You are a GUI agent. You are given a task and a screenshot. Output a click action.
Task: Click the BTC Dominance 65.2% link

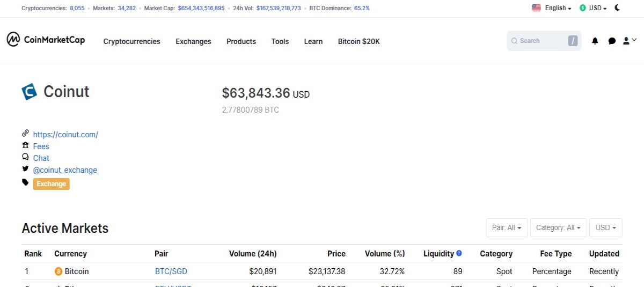click(362, 8)
